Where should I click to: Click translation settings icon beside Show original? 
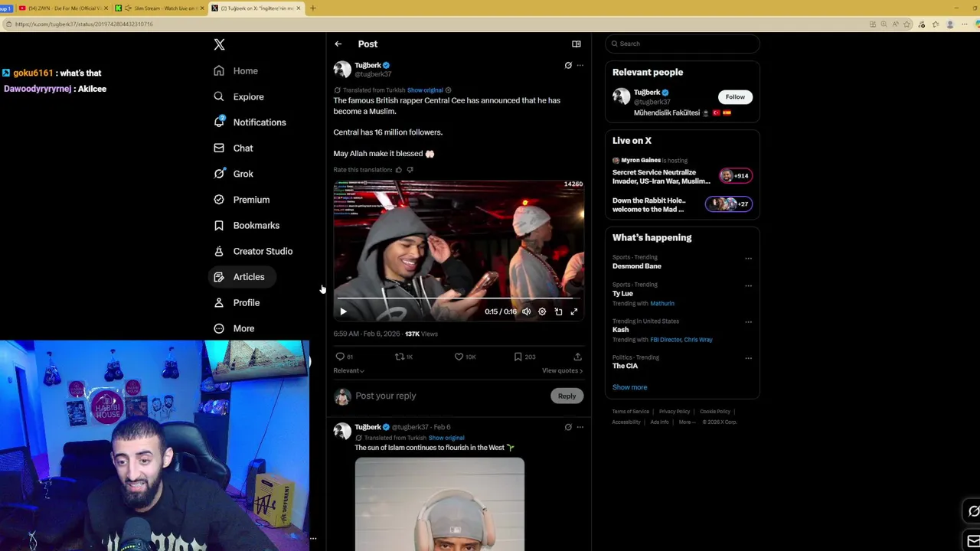click(448, 90)
